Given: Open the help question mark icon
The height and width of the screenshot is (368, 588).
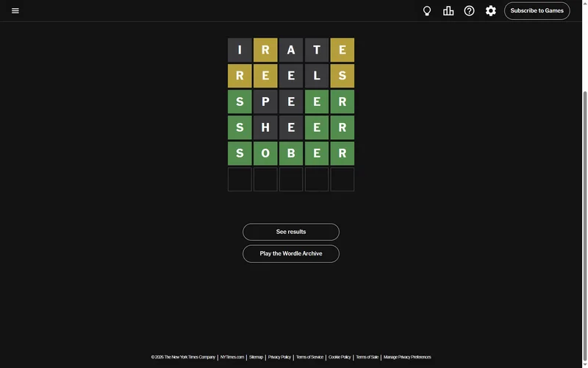Looking at the screenshot, I should point(469,11).
